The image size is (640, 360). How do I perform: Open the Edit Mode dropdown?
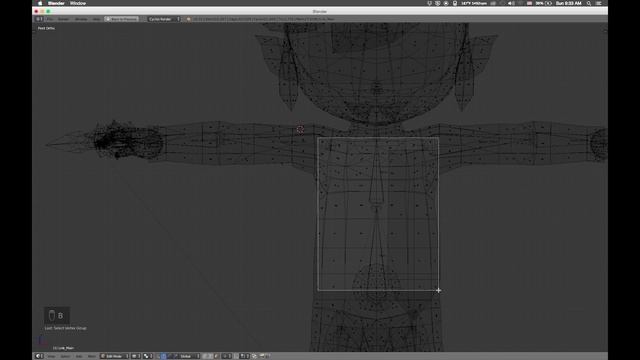click(x=114, y=356)
